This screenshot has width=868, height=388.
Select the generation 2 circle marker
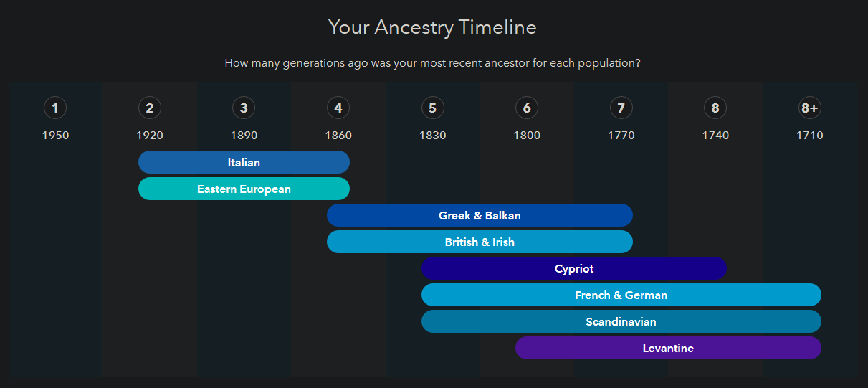[x=150, y=108]
